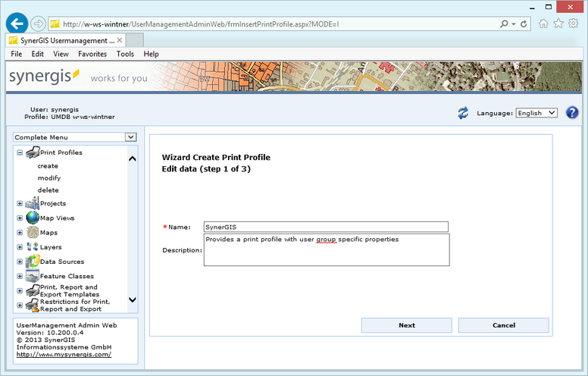Click the search magnifier in address bar
Screen dimensions: 588x376
[x=504, y=23]
